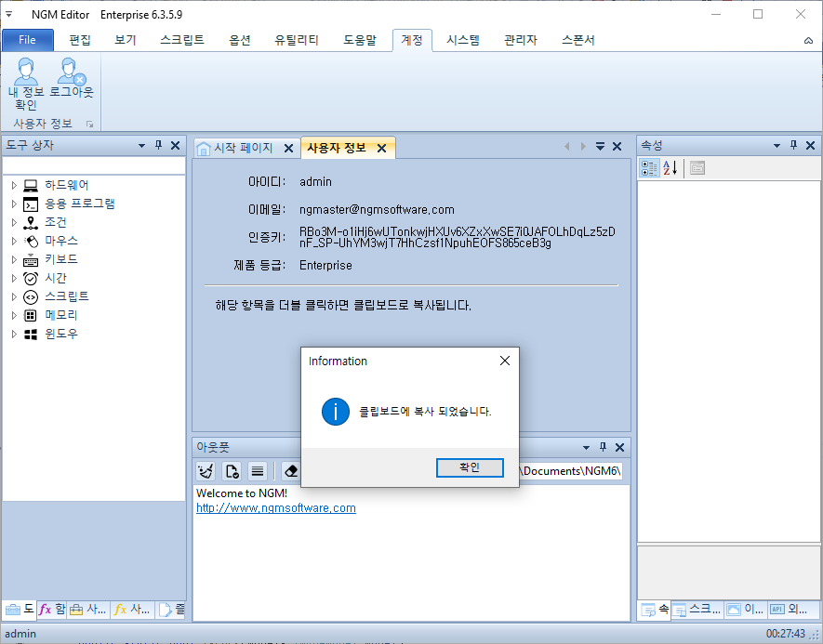823x644 pixels.
Task: Close the 아웃풋 panel
Action: [620, 447]
